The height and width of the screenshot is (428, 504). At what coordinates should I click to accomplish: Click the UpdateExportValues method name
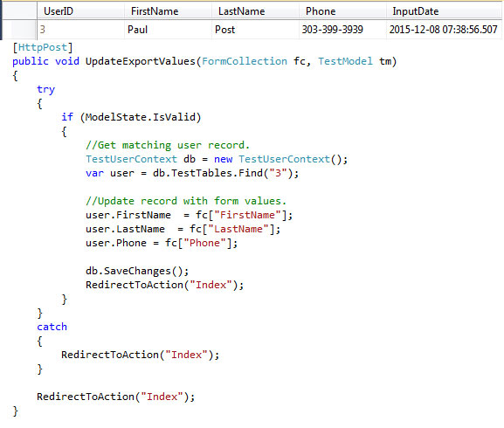click(140, 61)
